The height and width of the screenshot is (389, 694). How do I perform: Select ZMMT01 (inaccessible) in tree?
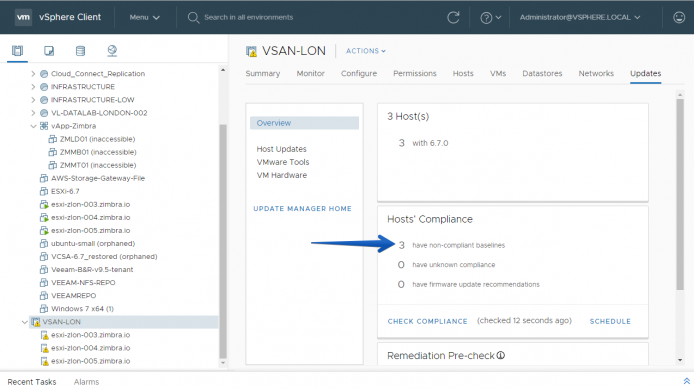point(98,165)
